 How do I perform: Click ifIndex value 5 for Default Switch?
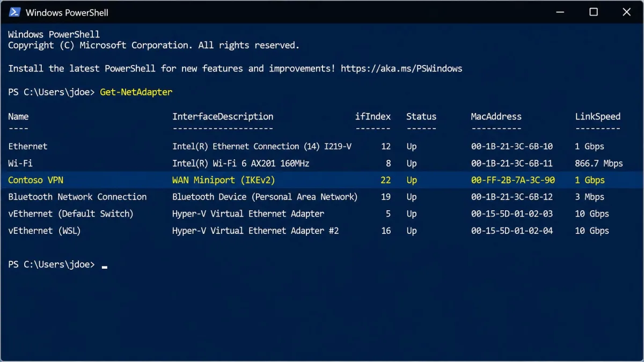(x=389, y=213)
